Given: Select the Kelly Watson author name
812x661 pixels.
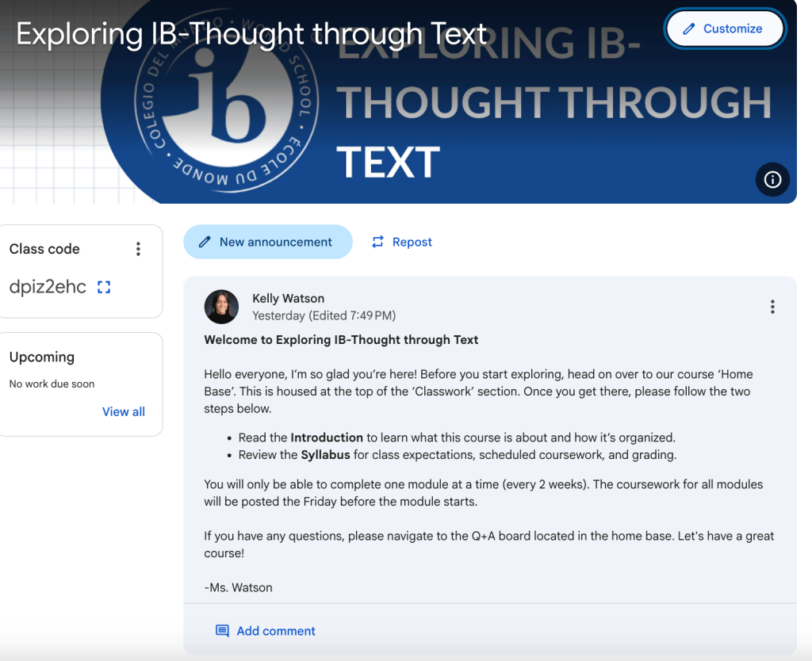Looking at the screenshot, I should click(289, 298).
